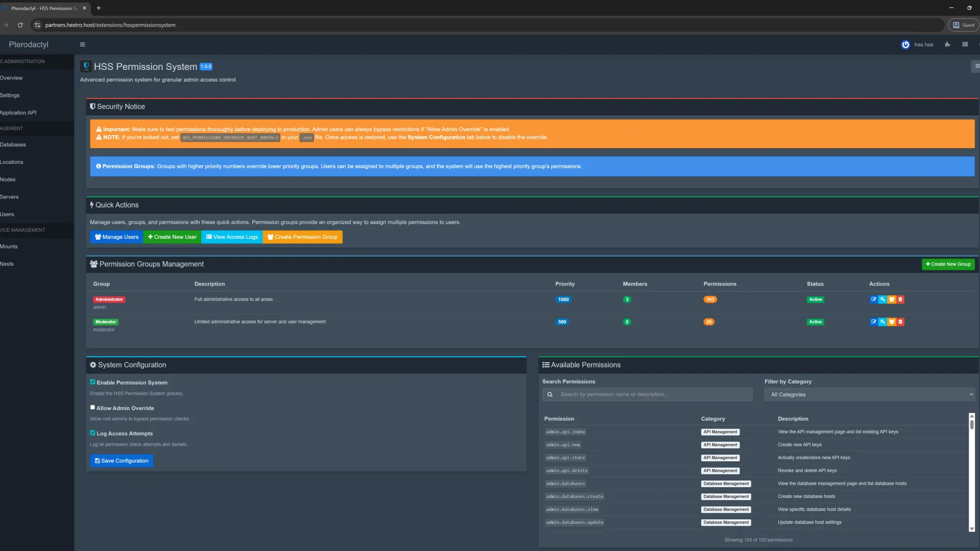The height and width of the screenshot is (551, 980).
Task: Enable Allow Admin Override checkbox
Action: point(93,408)
